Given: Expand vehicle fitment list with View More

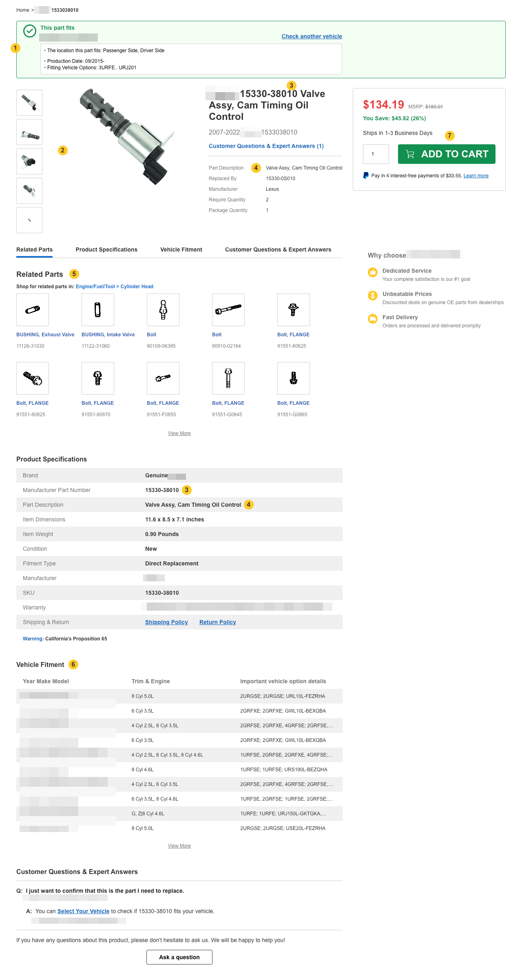Looking at the screenshot, I should [x=179, y=846].
